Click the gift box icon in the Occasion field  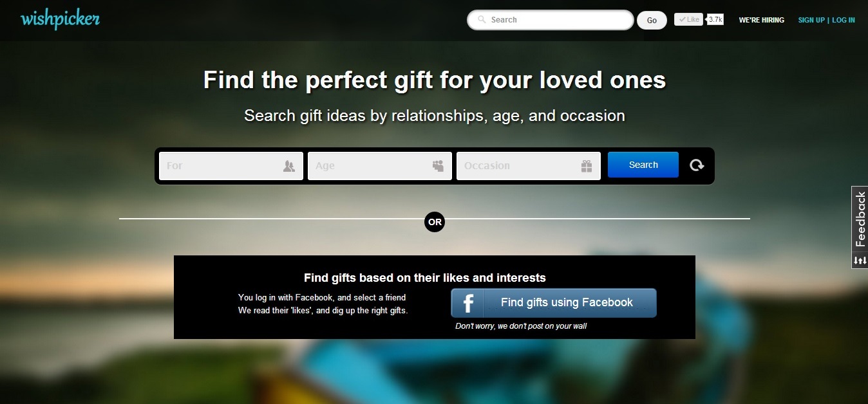pyautogui.click(x=587, y=166)
